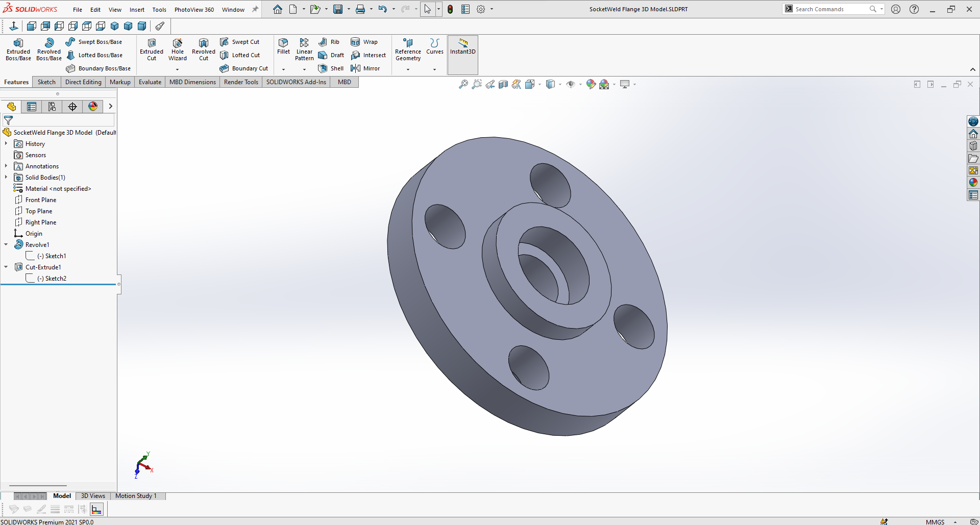The height and width of the screenshot is (525, 980).
Task: Select Sketch2 in the feature tree
Action: point(51,279)
